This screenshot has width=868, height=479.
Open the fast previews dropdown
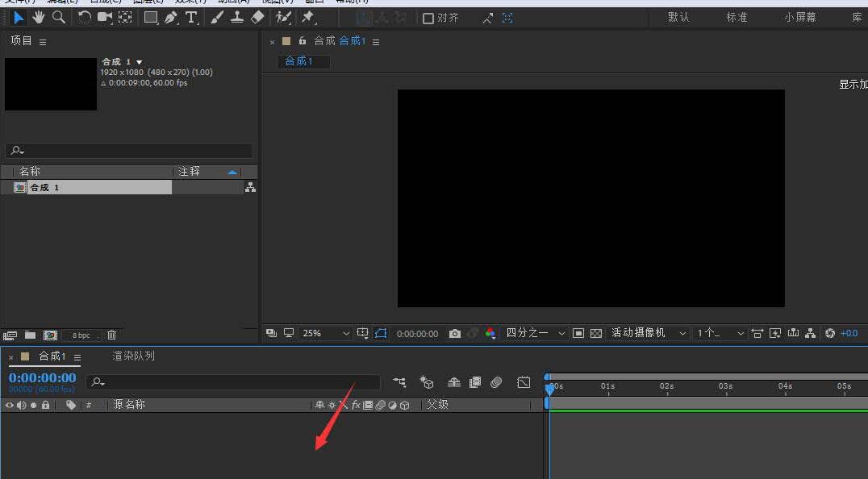[x=775, y=333]
